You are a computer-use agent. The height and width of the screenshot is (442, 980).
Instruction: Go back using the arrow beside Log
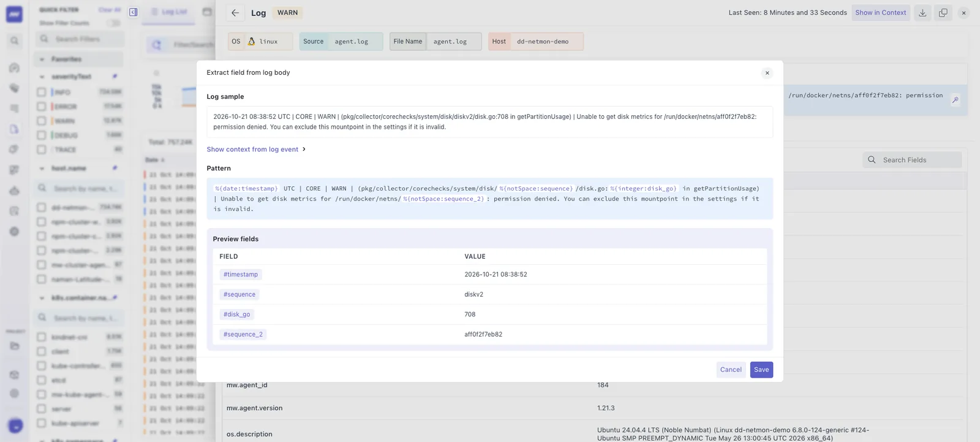pos(235,13)
